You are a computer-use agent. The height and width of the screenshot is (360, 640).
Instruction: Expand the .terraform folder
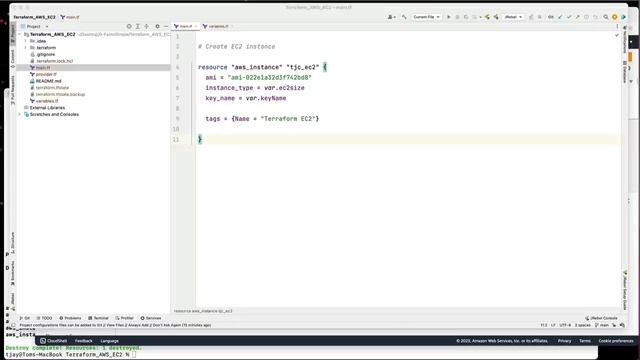click(26, 48)
